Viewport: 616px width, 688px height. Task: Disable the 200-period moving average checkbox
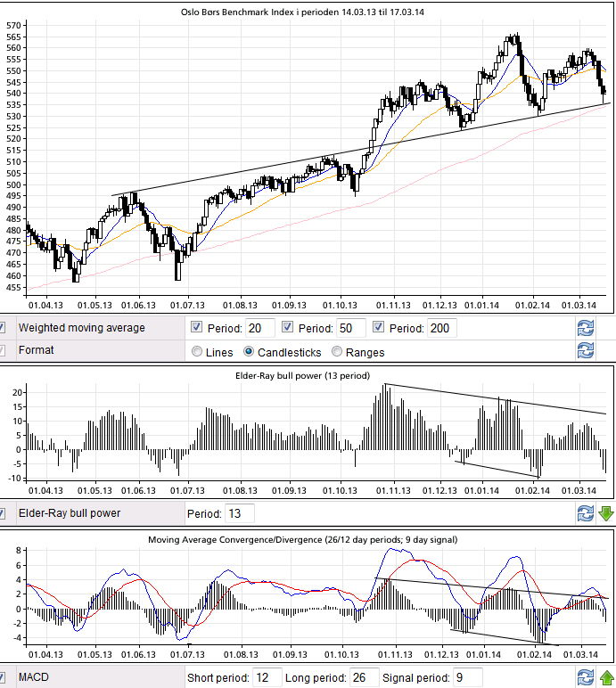pos(379,328)
